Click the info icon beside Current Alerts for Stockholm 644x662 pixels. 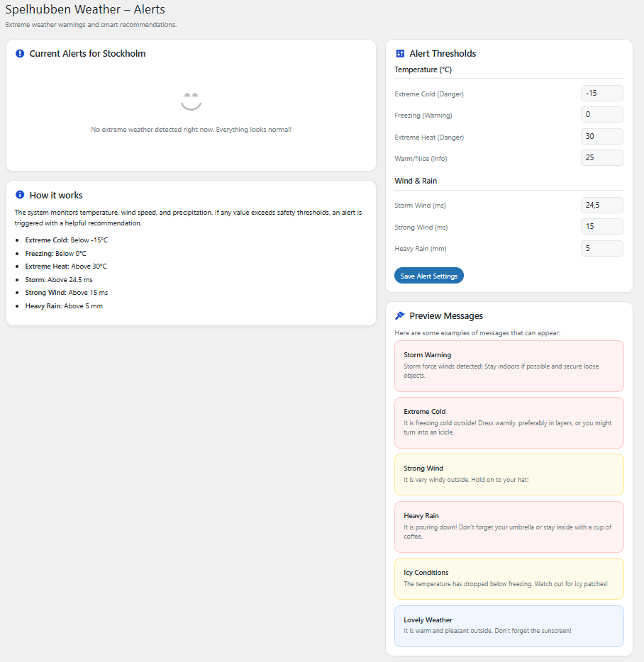(x=19, y=53)
